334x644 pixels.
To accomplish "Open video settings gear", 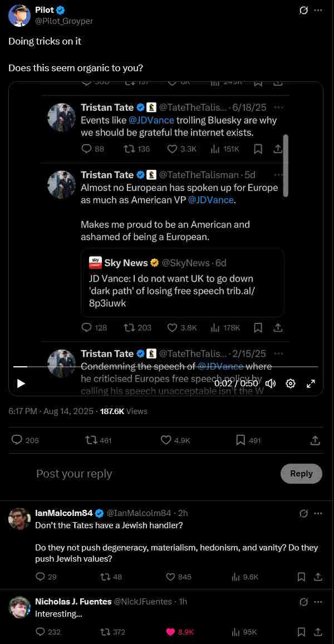I will pyautogui.click(x=290, y=383).
